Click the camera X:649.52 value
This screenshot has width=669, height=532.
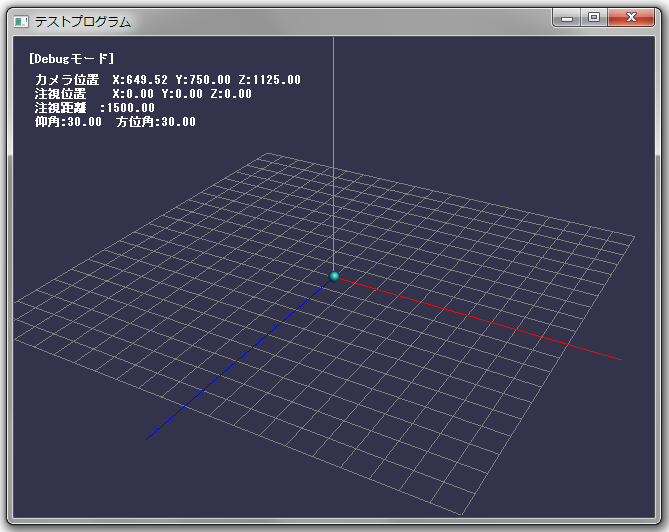coord(140,80)
